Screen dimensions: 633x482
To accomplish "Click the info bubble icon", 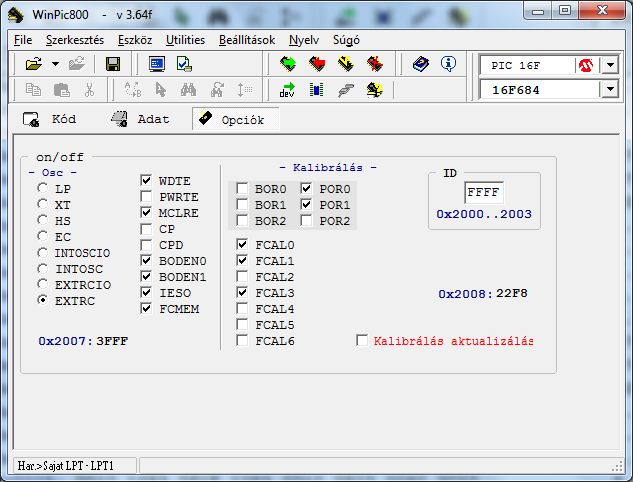I will [448, 64].
